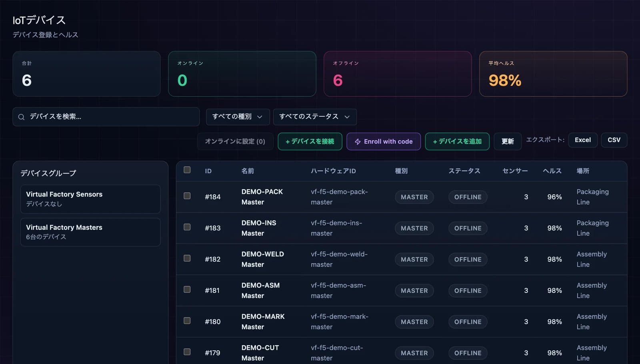Click the vf-f5-demo-ins-master hardware ID
Viewport: 640px width, 364px height.
(x=336, y=228)
